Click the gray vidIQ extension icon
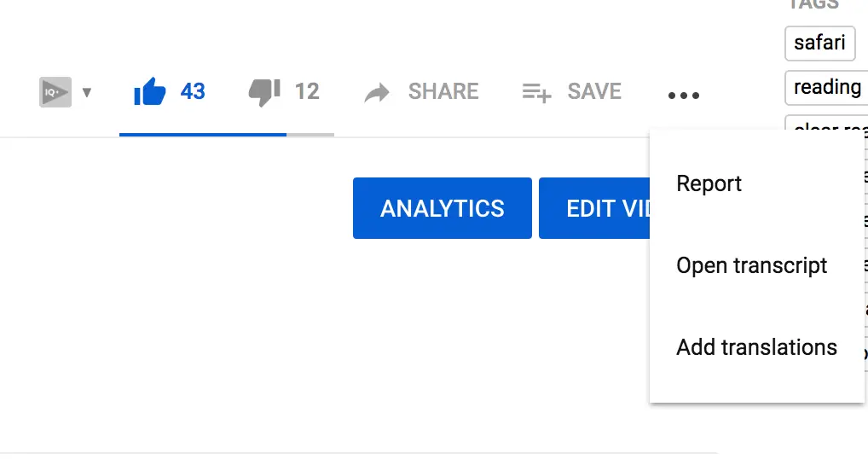 tap(55, 92)
